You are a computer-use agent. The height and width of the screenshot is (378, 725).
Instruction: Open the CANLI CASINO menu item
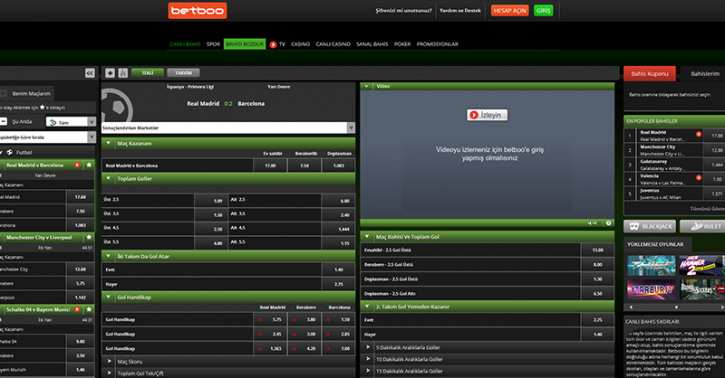click(x=333, y=44)
